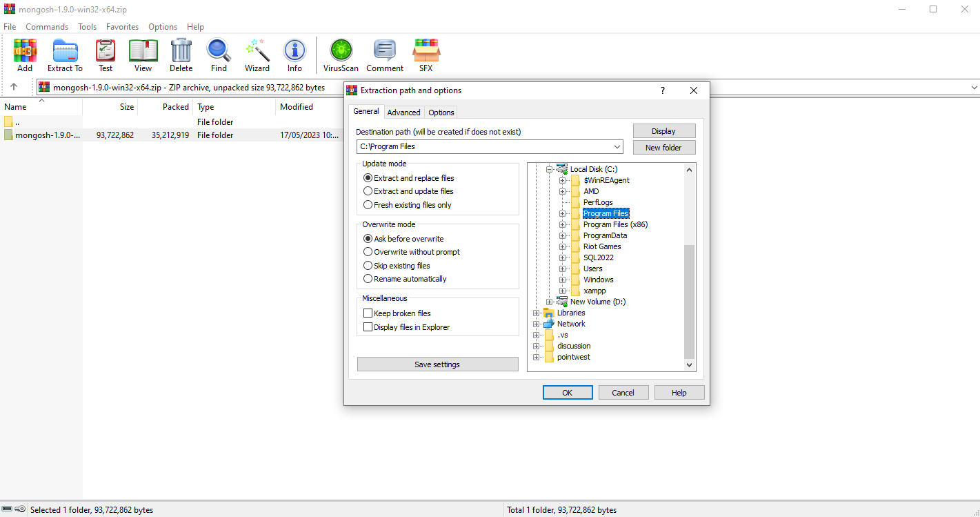Open the Commands menu

tap(47, 27)
